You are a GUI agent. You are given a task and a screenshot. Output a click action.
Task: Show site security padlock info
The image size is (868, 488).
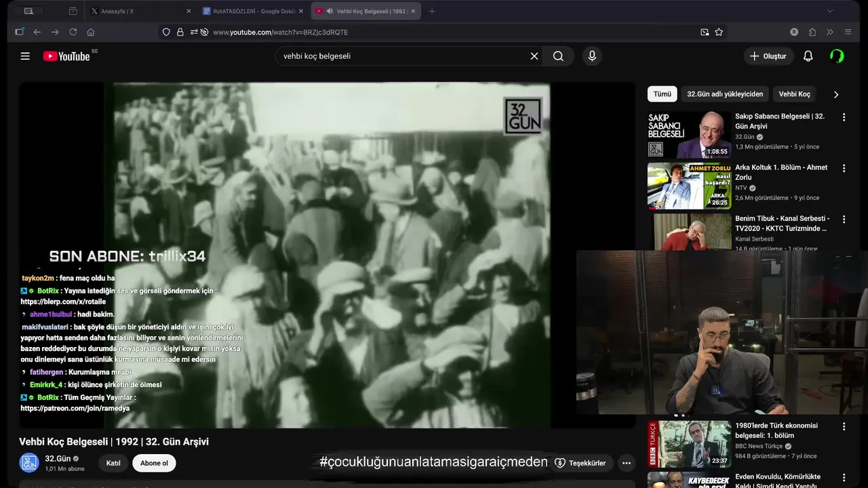[180, 32]
